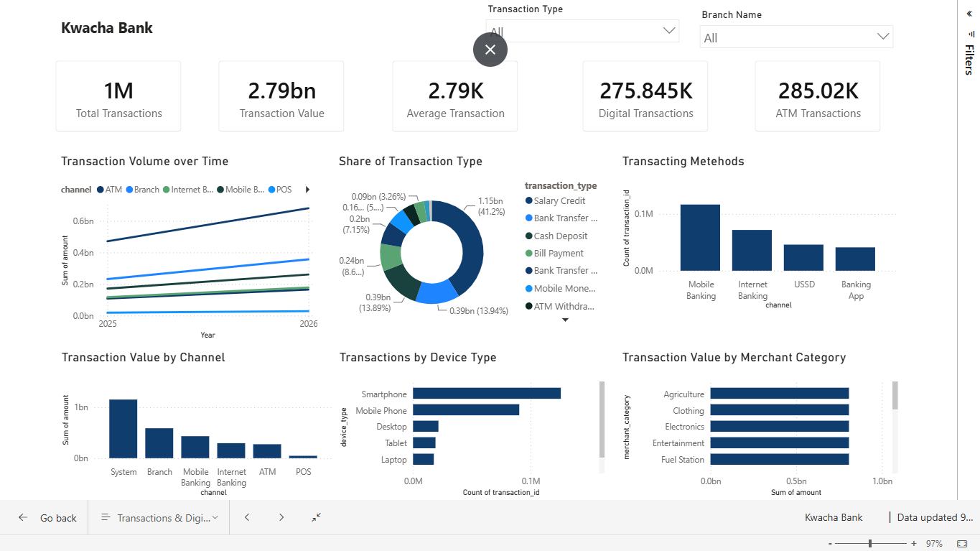Click the Desktop bar in device type chart
Screen dimensions: 980x551
[x=426, y=427]
